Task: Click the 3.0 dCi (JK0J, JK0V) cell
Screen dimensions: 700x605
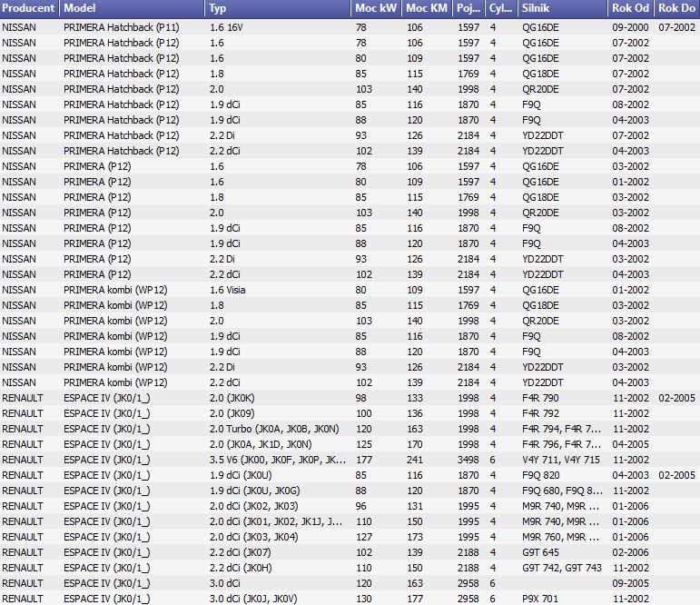Action: tap(253, 599)
